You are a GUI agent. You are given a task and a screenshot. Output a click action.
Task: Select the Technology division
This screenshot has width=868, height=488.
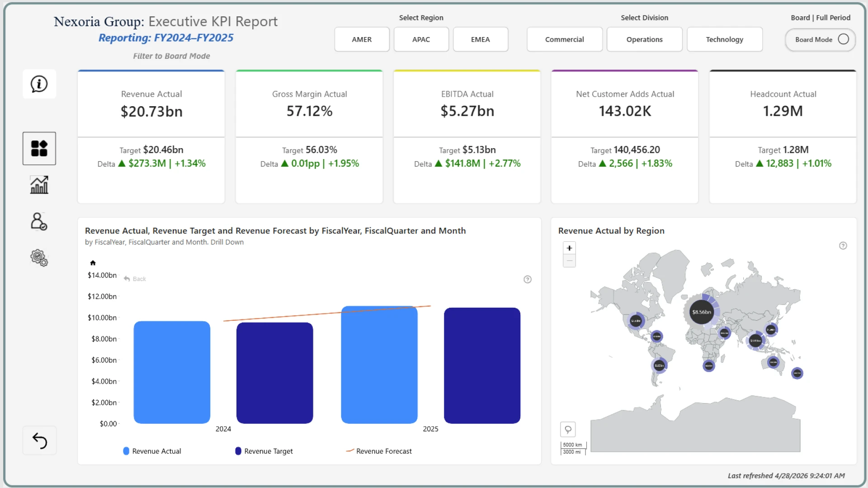(724, 39)
